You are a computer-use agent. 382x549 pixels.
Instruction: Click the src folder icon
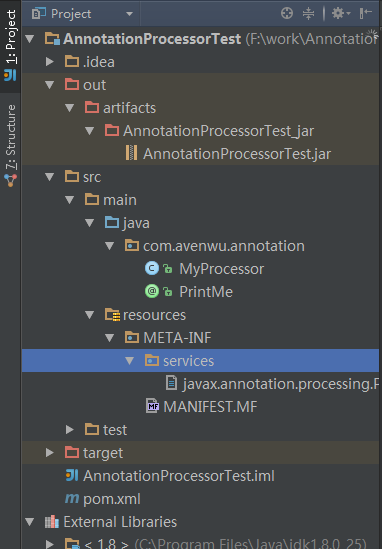[72, 176]
